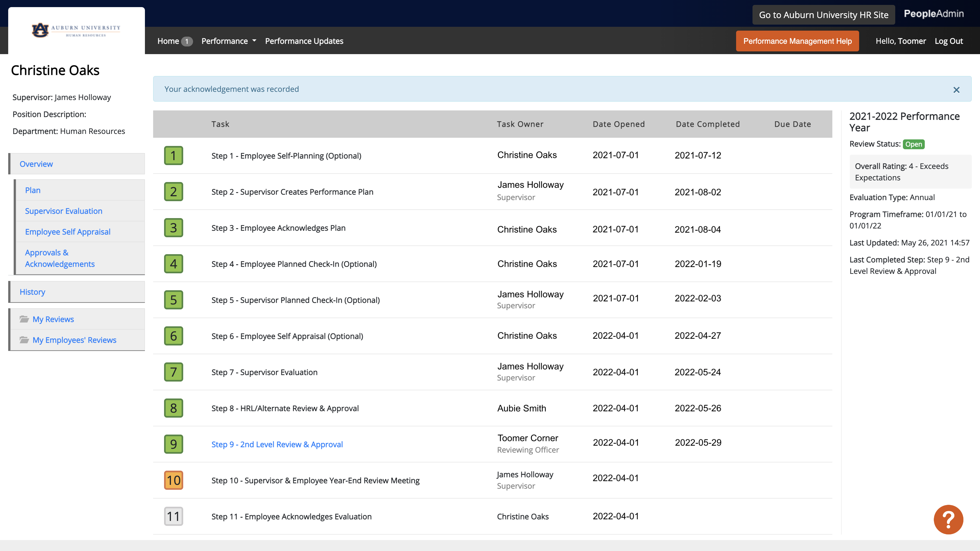980x551 pixels.
Task: Click Step 10 - Year-End Review Meeting text
Action: [x=315, y=480]
